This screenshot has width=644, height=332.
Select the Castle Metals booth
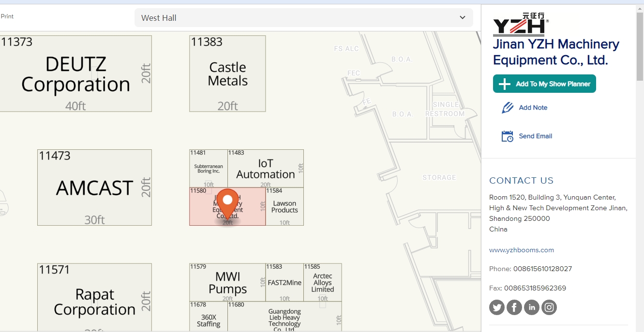(227, 74)
